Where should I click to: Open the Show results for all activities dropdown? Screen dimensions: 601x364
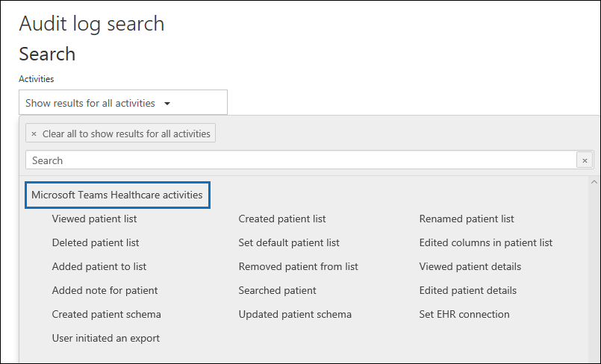[x=122, y=103]
